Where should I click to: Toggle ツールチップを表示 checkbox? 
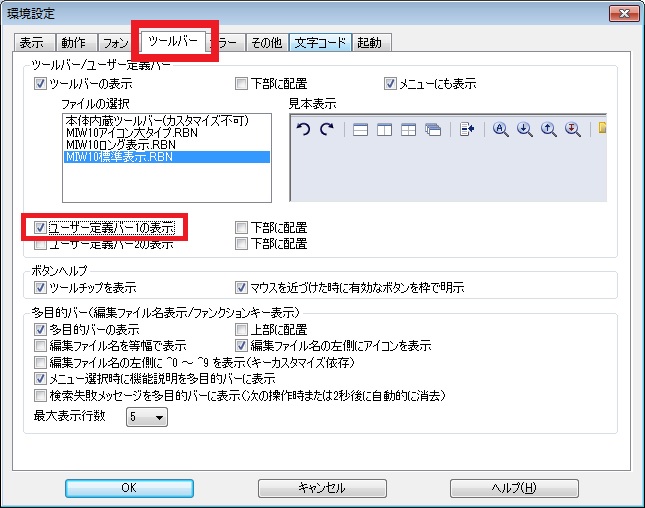click(41, 288)
